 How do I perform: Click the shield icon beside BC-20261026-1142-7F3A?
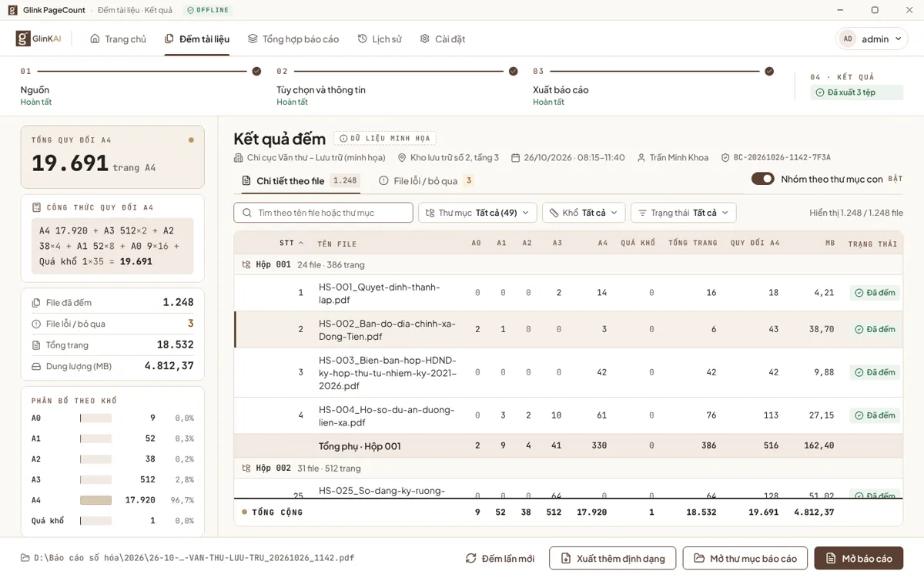pos(725,158)
